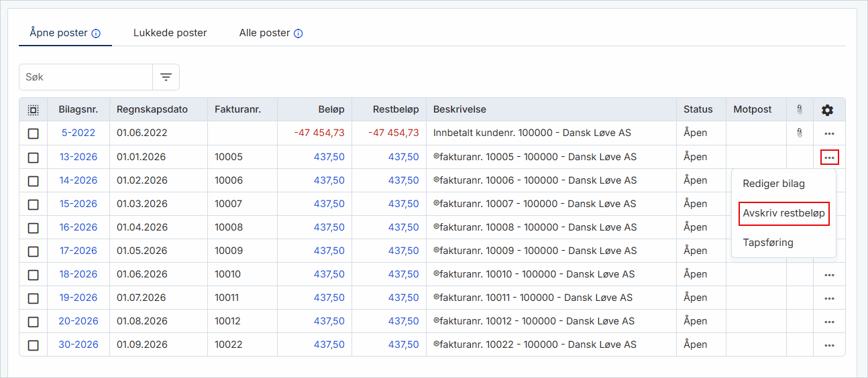Image resolution: width=868 pixels, height=378 pixels.
Task: Click invoice number cell 10005
Action: pos(229,157)
